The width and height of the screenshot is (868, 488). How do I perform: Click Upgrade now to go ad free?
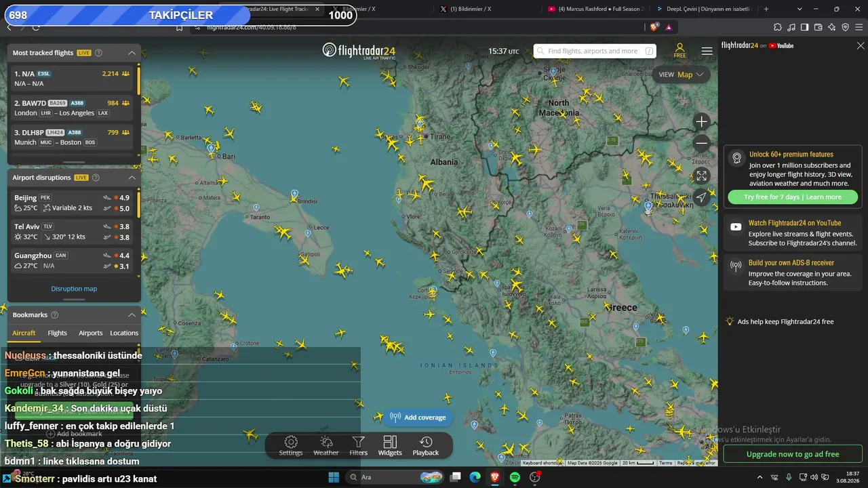point(793,454)
